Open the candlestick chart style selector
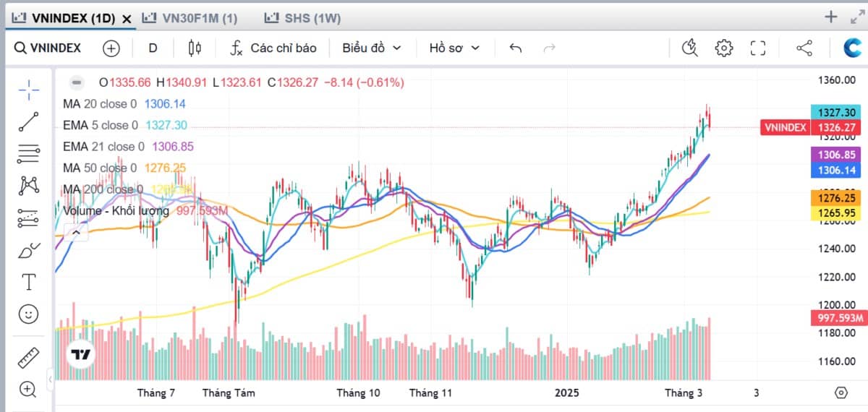Screen dimensions: 868x412 (194, 48)
